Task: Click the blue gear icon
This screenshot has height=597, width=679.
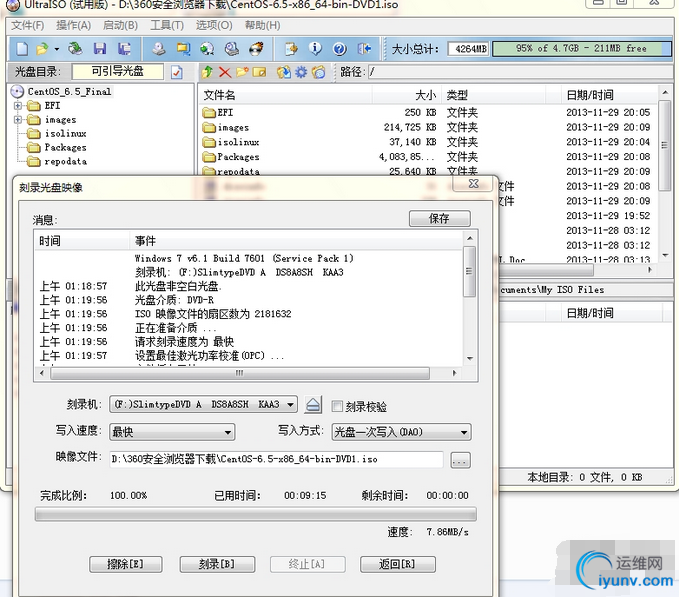Action: pyautogui.click(x=301, y=72)
